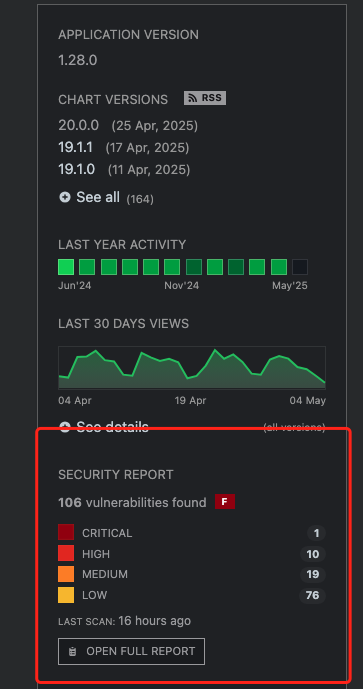Image resolution: width=363 pixels, height=689 pixels.
Task: Select chart version 19.1.0
Action: point(76,169)
